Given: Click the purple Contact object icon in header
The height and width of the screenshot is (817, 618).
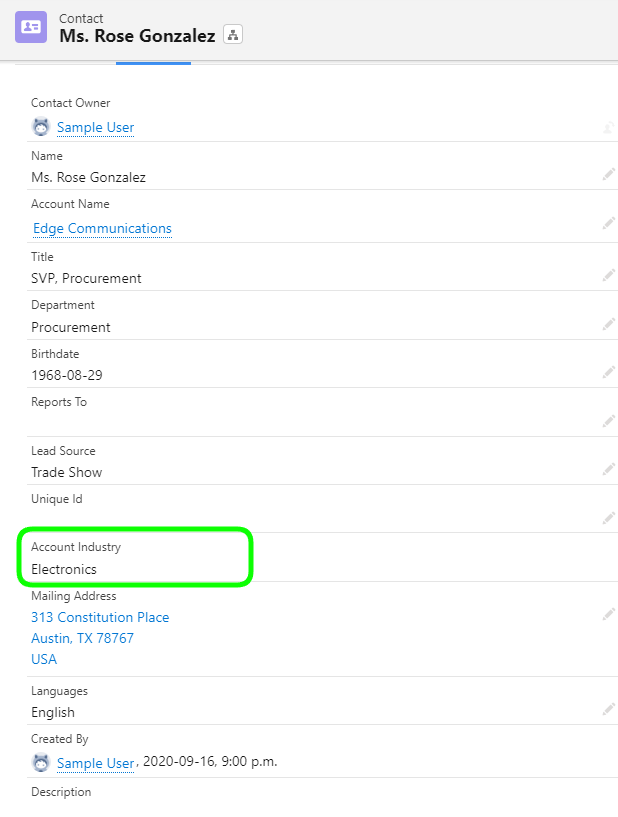Looking at the screenshot, I should [33, 27].
